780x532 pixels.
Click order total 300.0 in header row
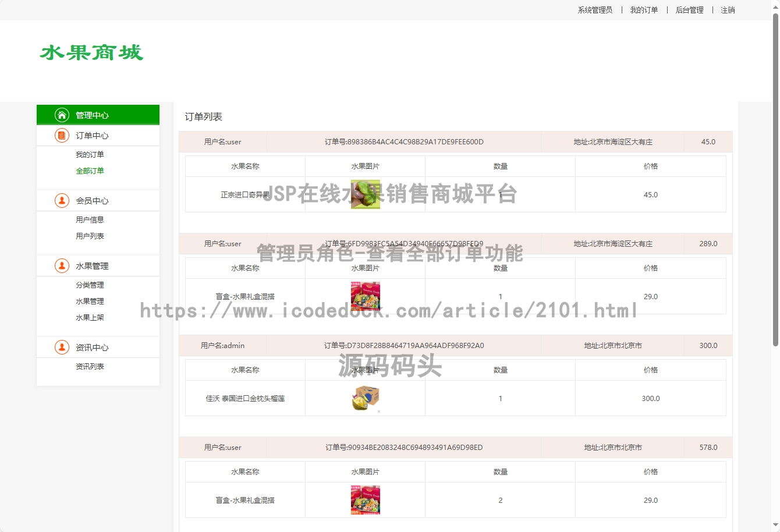click(x=708, y=345)
